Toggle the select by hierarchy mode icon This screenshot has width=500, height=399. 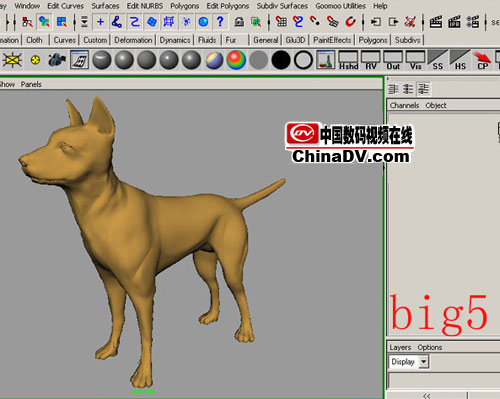(x=27, y=22)
